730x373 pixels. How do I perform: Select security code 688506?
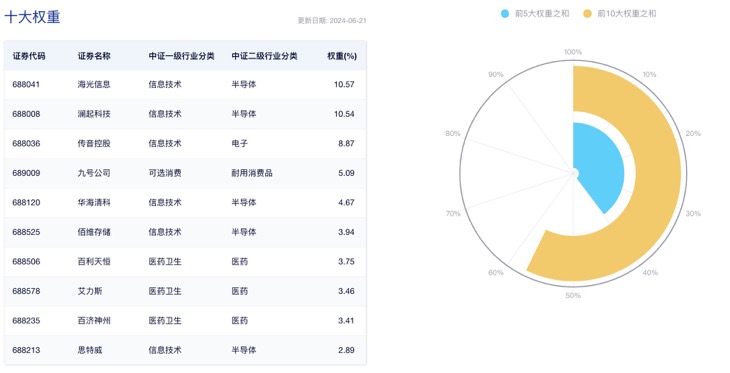pyautogui.click(x=26, y=262)
